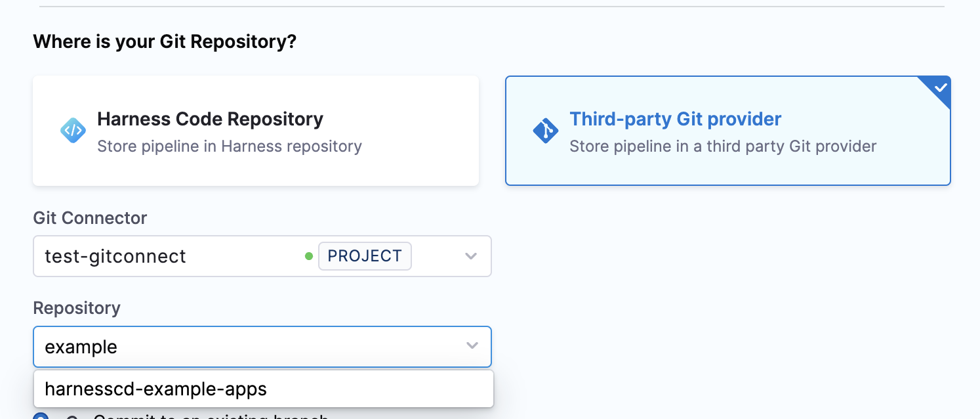Click the green connector status dot
The width and height of the screenshot is (980, 419).
[x=309, y=256]
